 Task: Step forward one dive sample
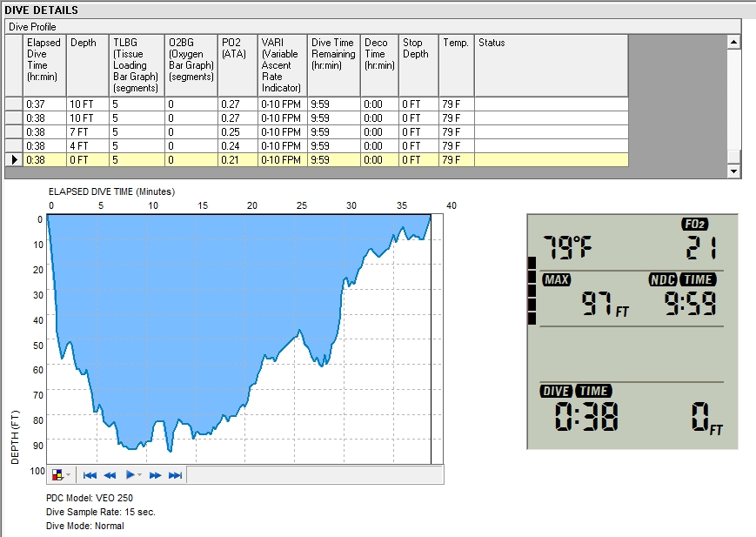click(x=155, y=475)
